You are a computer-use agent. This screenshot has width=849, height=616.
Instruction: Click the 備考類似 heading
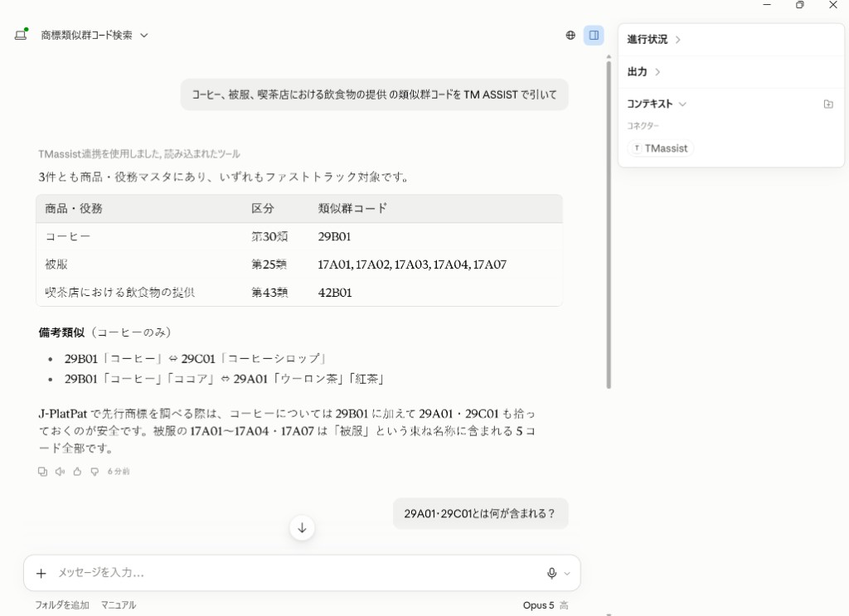click(x=61, y=332)
